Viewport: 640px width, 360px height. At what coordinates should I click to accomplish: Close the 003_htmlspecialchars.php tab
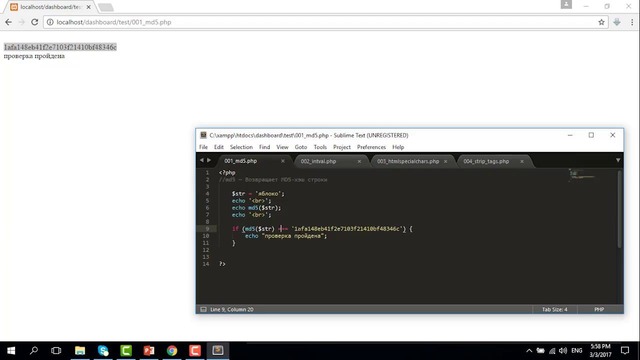click(x=445, y=161)
